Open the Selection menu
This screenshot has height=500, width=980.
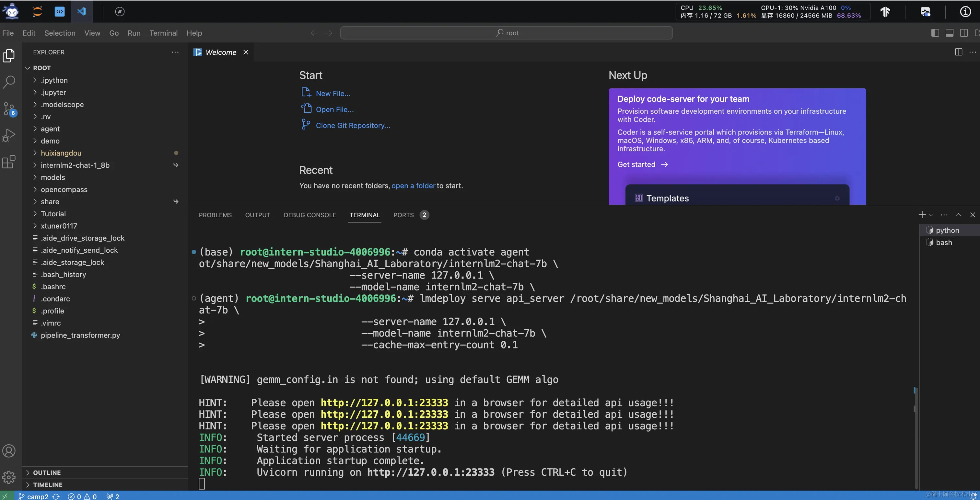[60, 33]
